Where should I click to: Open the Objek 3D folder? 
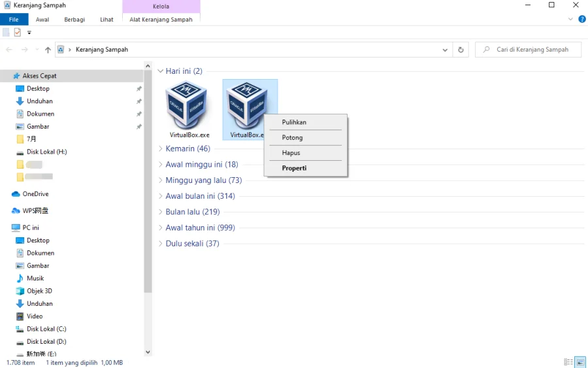click(x=39, y=291)
